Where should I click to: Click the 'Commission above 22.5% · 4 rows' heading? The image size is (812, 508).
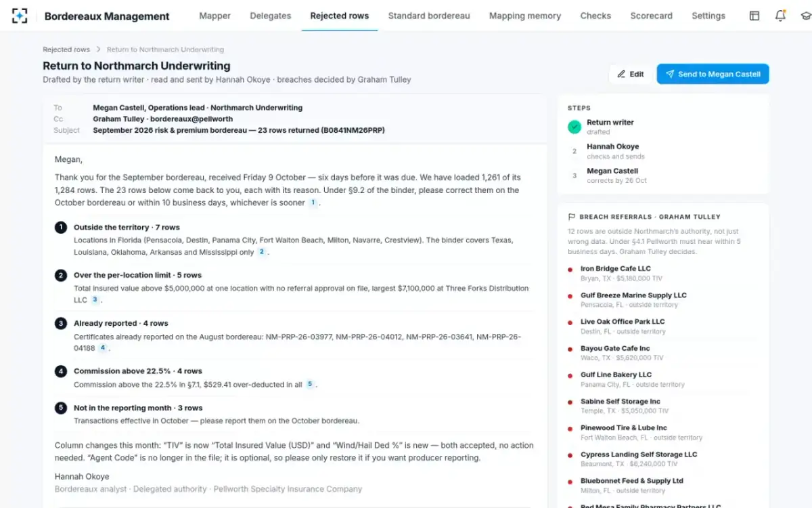[138, 371]
